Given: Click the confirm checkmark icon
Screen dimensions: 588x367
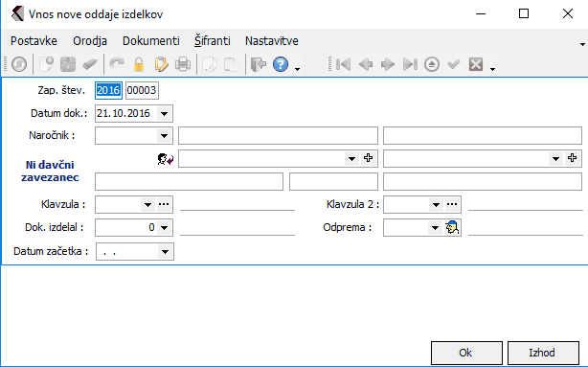Looking at the screenshot, I should (454, 64).
